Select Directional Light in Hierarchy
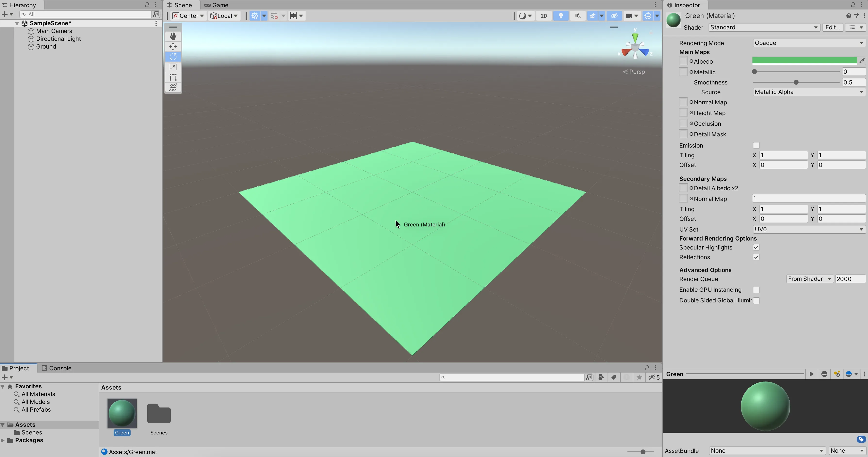868x457 pixels. (58, 39)
